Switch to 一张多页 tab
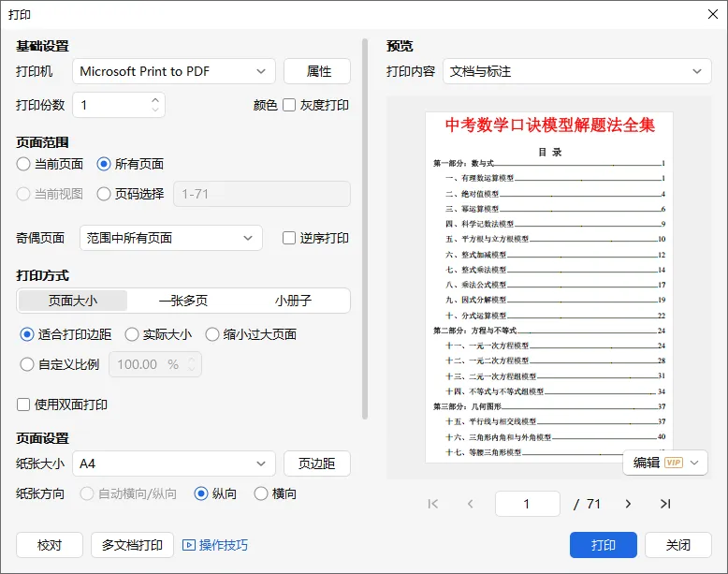728x574 pixels. (x=183, y=301)
